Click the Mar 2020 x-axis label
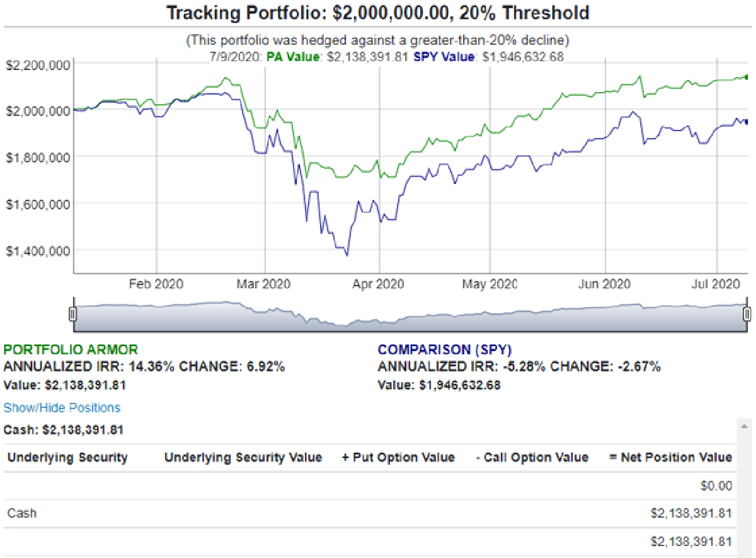Screen dimensions: 756x558 (264, 284)
